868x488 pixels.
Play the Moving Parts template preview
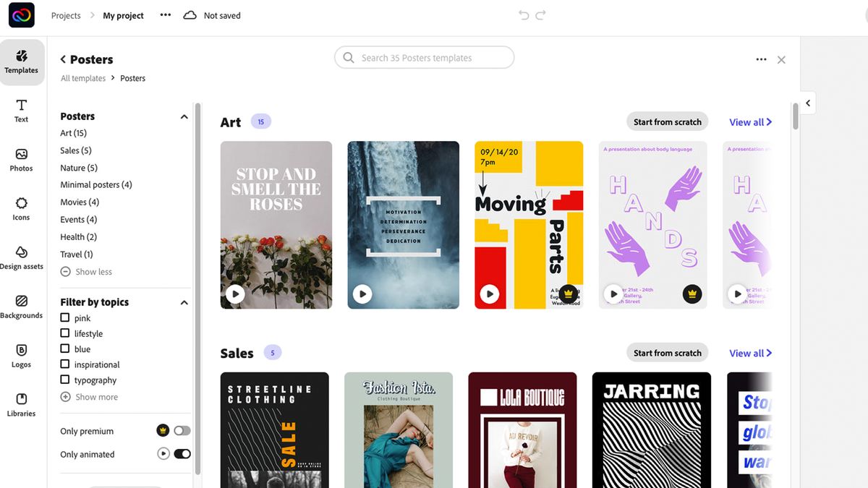(x=490, y=294)
